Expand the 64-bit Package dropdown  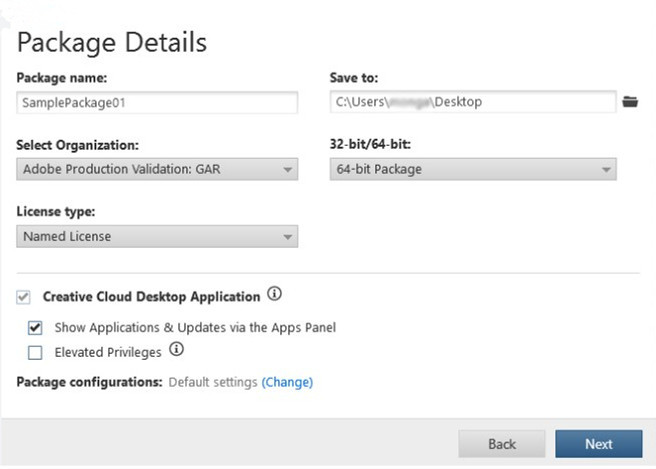pos(472,170)
